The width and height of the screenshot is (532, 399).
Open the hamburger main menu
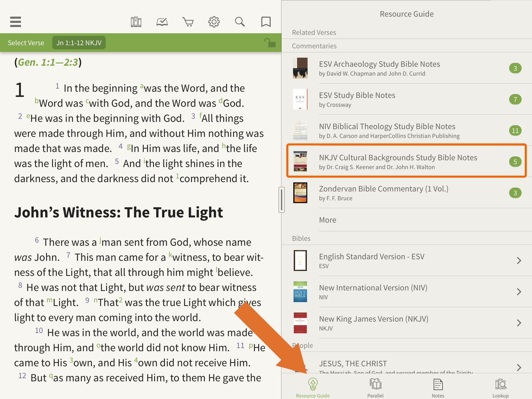(16, 22)
